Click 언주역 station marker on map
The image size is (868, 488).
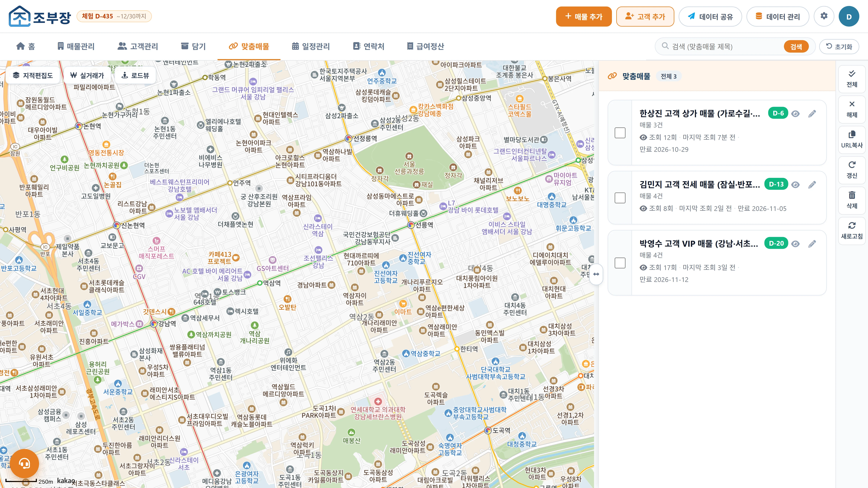(230, 183)
